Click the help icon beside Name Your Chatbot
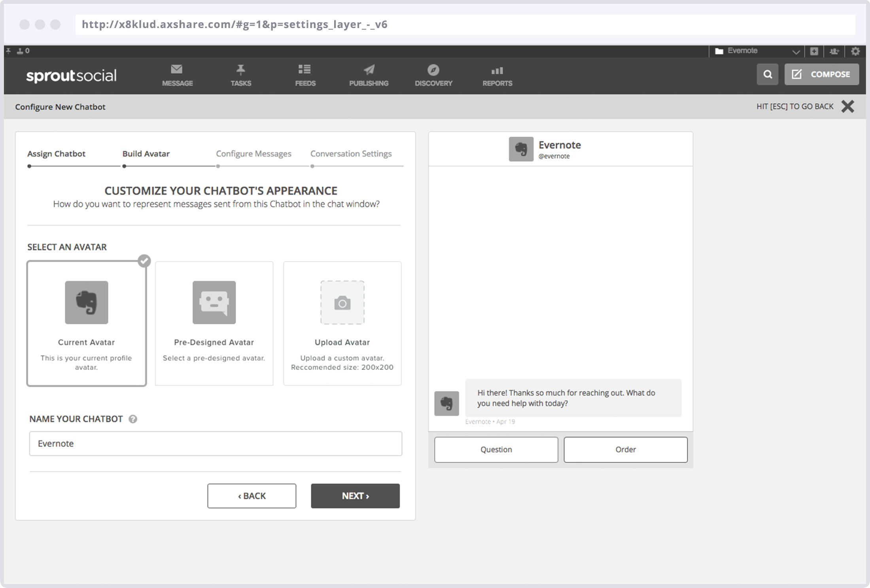Screen dimensions: 870x588 pos(133,419)
